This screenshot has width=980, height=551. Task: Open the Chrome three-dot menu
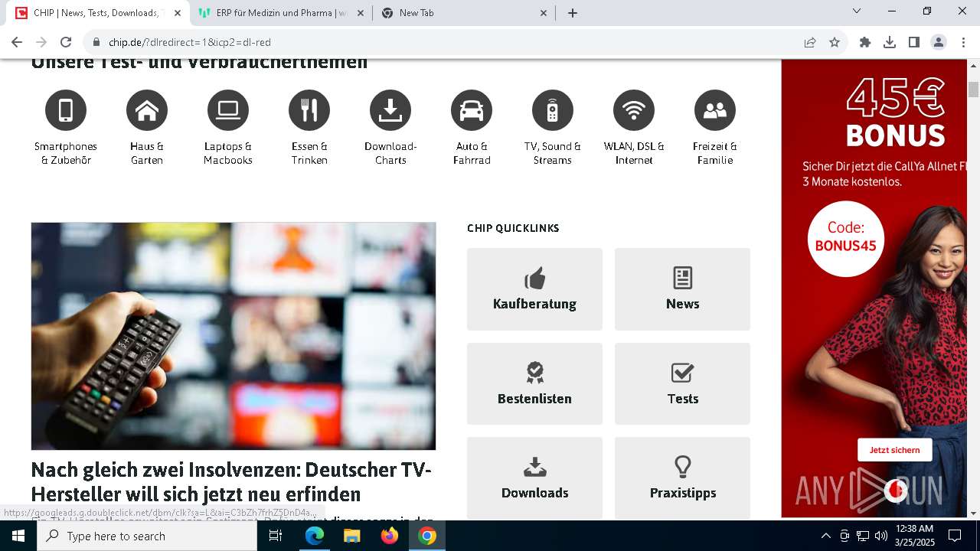pyautogui.click(x=963, y=42)
